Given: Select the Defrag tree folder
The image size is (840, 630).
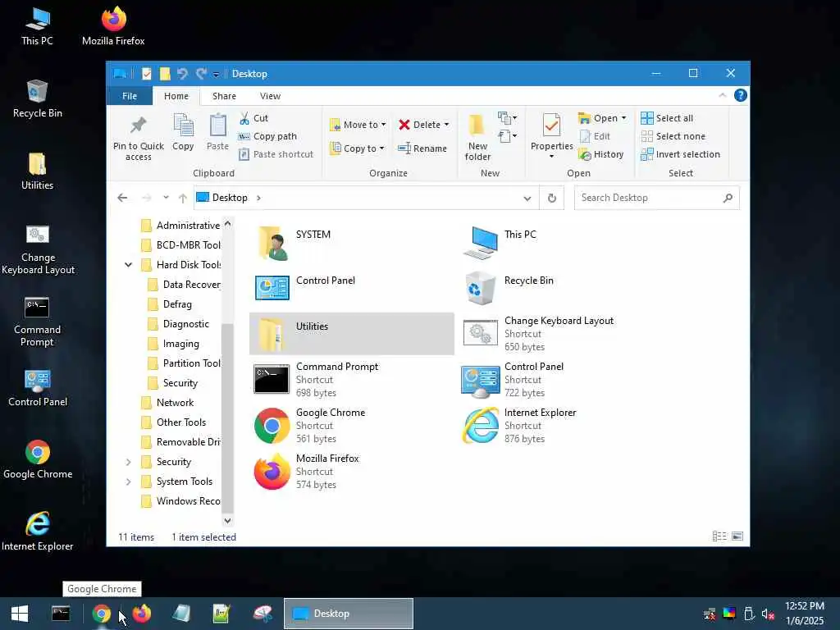Looking at the screenshot, I should [171, 304].
